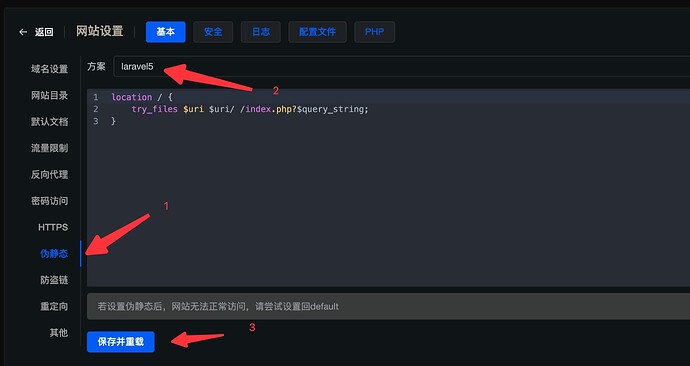690x366 pixels.
Task: Open 反向代理 settings
Action: click(x=49, y=175)
